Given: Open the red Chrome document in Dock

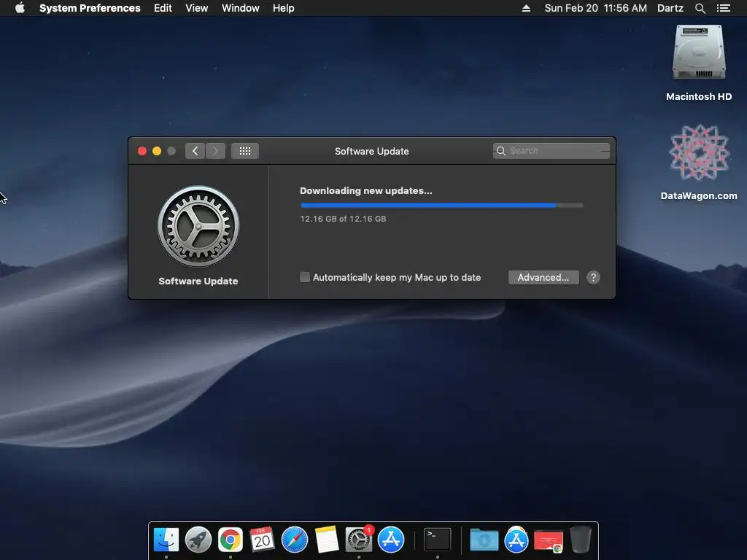Looking at the screenshot, I should click(x=549, y=540).
